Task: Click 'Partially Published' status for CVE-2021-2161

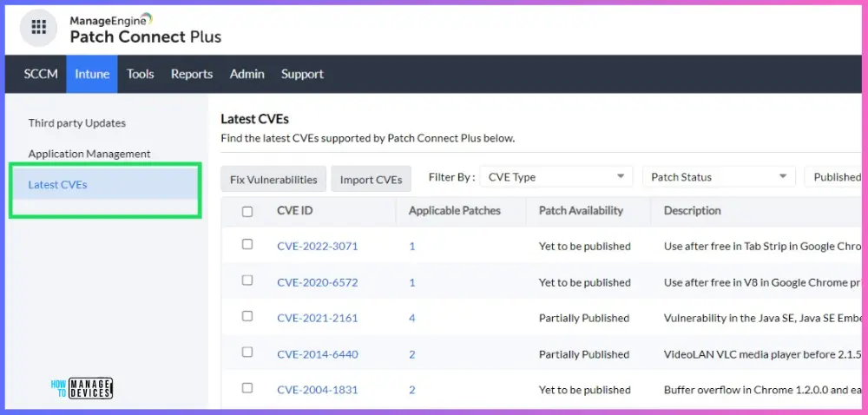Action: (584, 318)
